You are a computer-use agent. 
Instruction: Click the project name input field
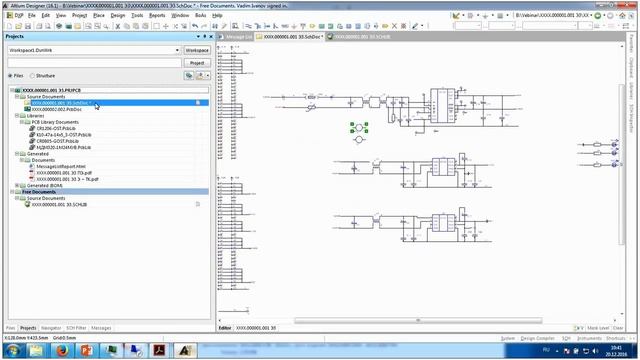tap(94, 63)
